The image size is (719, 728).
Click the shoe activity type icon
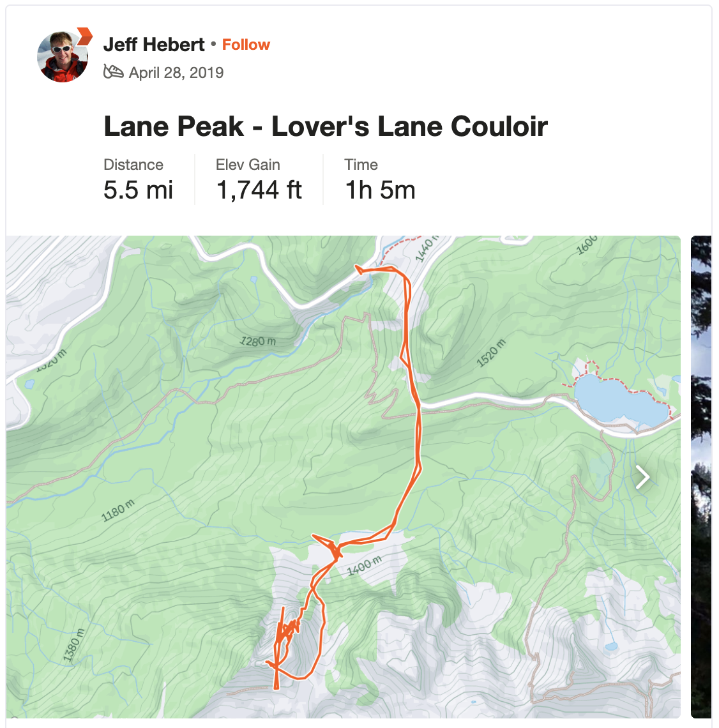[x=113, y=72]
